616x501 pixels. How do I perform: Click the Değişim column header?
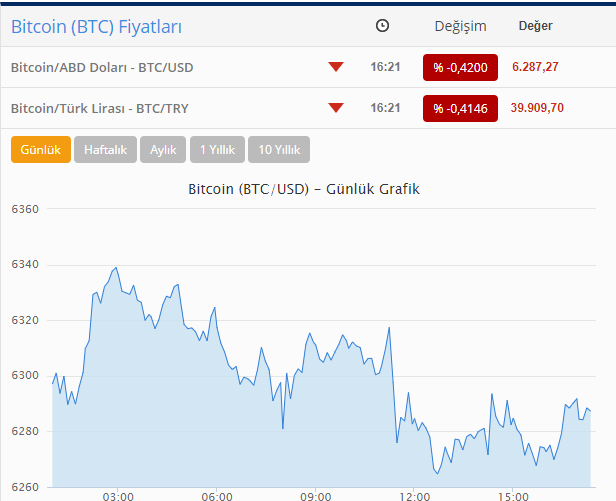[x=460, y=26]
